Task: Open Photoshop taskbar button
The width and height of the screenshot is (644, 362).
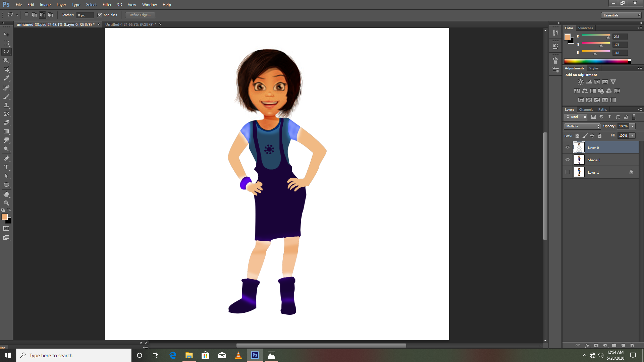Action: [255, 355]
